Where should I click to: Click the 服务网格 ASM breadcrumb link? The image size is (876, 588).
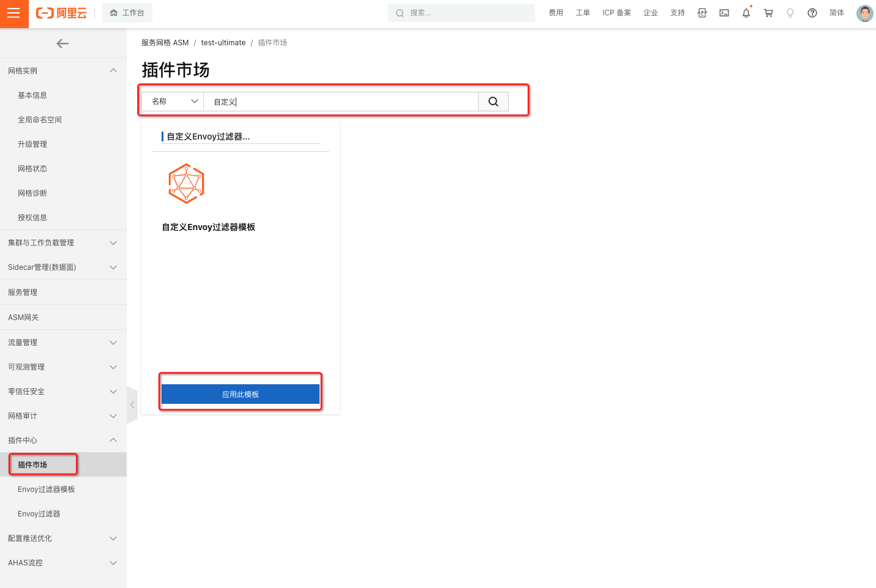coord(165,43)
